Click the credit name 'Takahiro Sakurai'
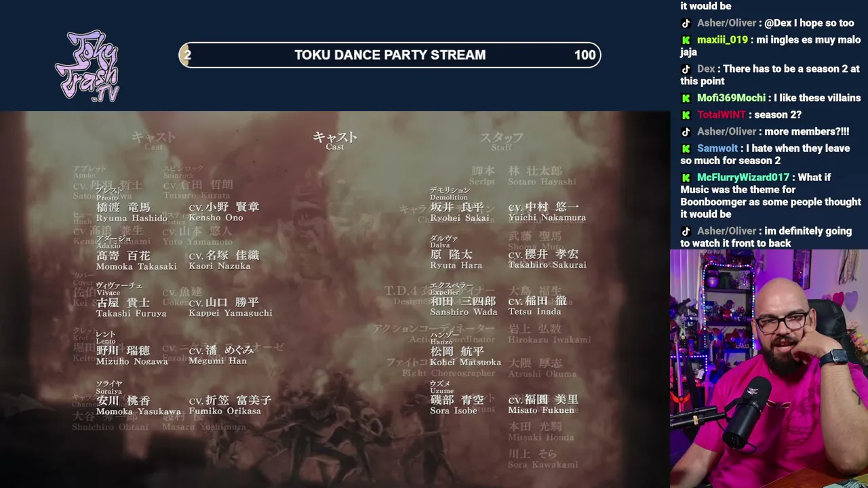This screenshot has height=488, width=868. pyautogui.click(x=547, y=265)
